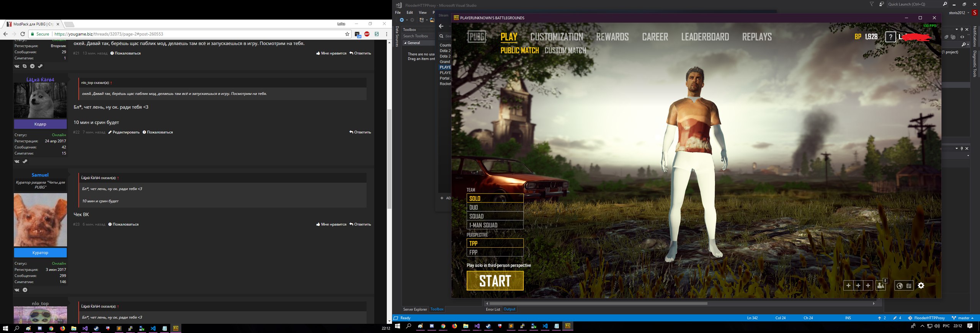980x333 pixels.
Task: Select TPP perspective
Action: tap(495, 243)
